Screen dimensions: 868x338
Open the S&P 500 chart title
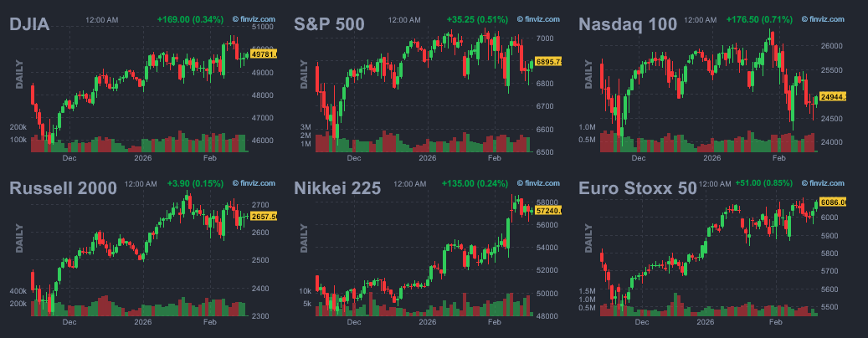(329, 24)
